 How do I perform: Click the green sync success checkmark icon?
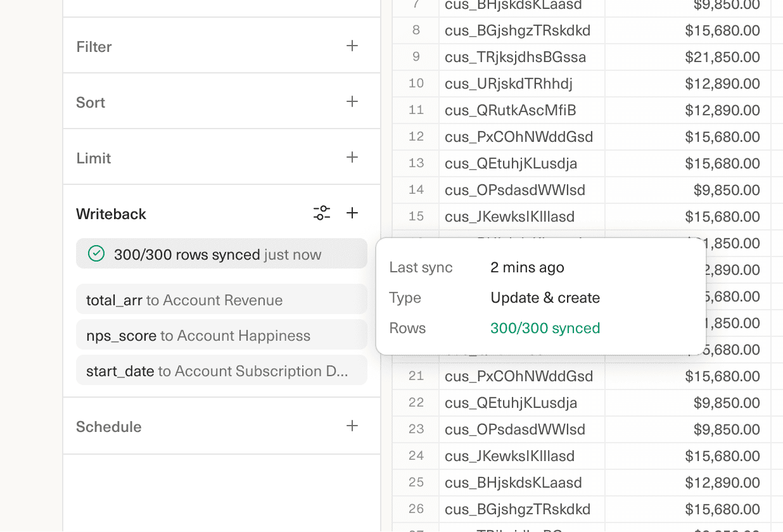[x=96, y=253]
